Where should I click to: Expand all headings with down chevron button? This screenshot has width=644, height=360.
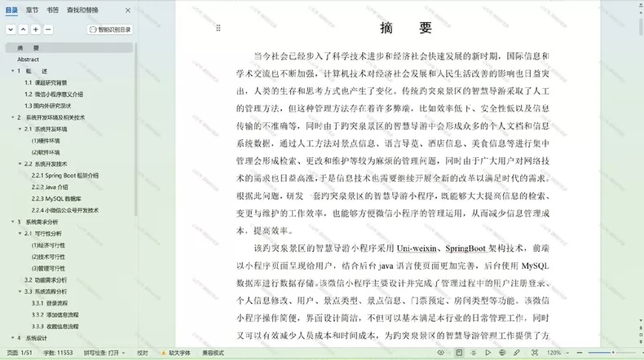tap(11, 29)
